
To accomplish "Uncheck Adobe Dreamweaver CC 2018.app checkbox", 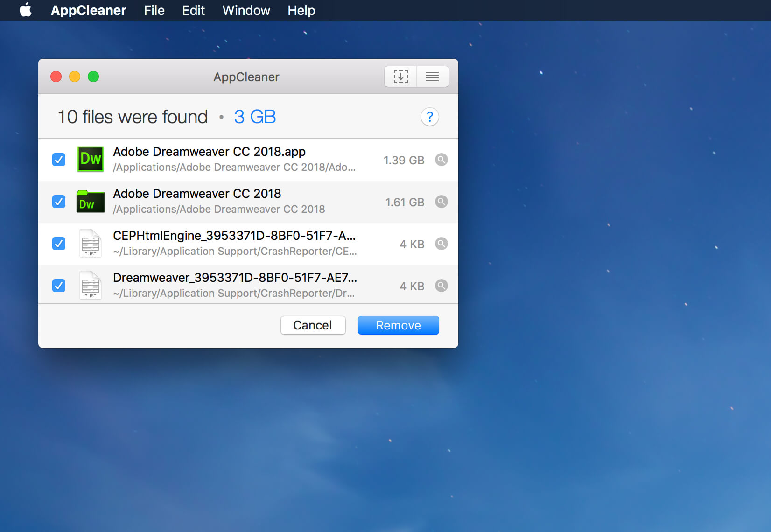I will (59, 160).
